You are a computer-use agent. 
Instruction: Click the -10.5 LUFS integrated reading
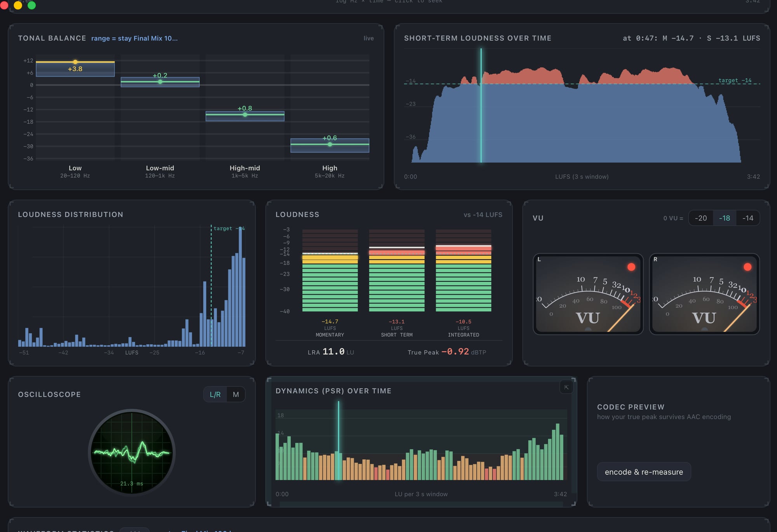463,322
